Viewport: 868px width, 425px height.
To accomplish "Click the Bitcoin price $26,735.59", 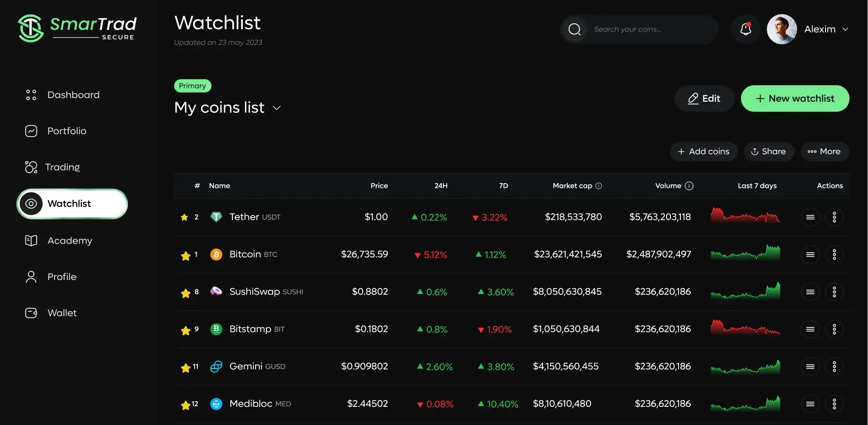I will (364, 255).
